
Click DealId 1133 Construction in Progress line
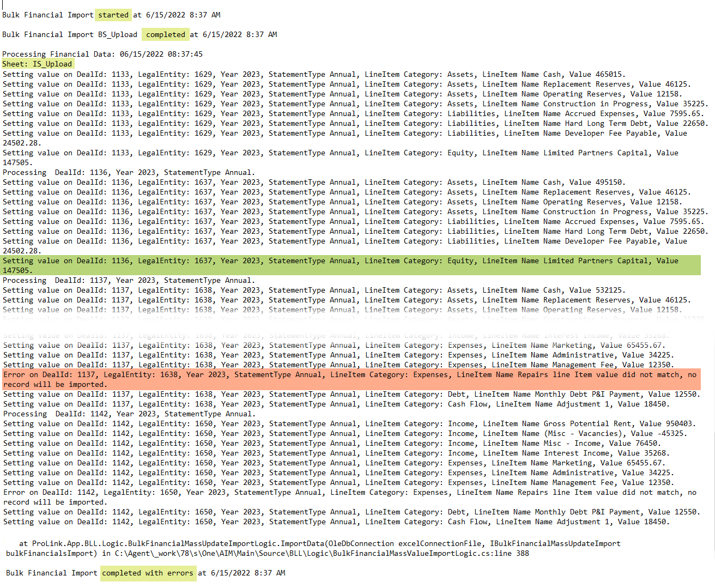355,104
